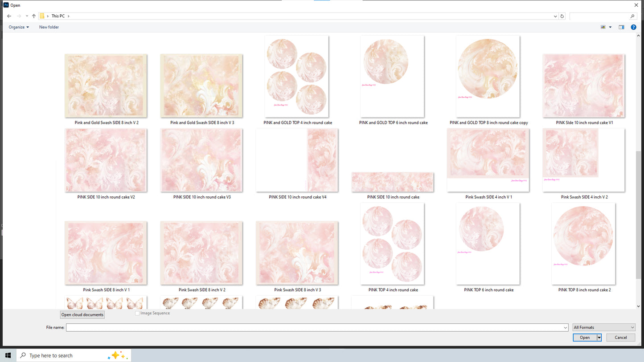Select PINK TOP 6 inch round cake thumbnail
Image resolution: width=644 pixels, height=362 pixels.
[488, 244]
